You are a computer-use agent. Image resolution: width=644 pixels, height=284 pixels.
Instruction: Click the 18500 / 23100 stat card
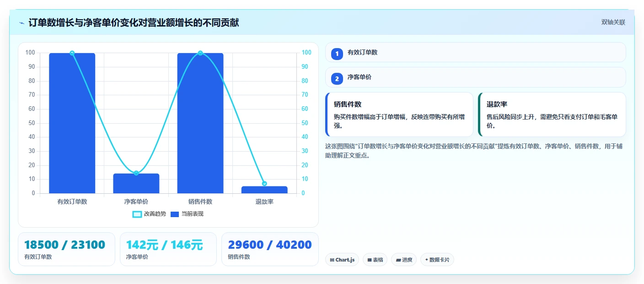(66, 249)
